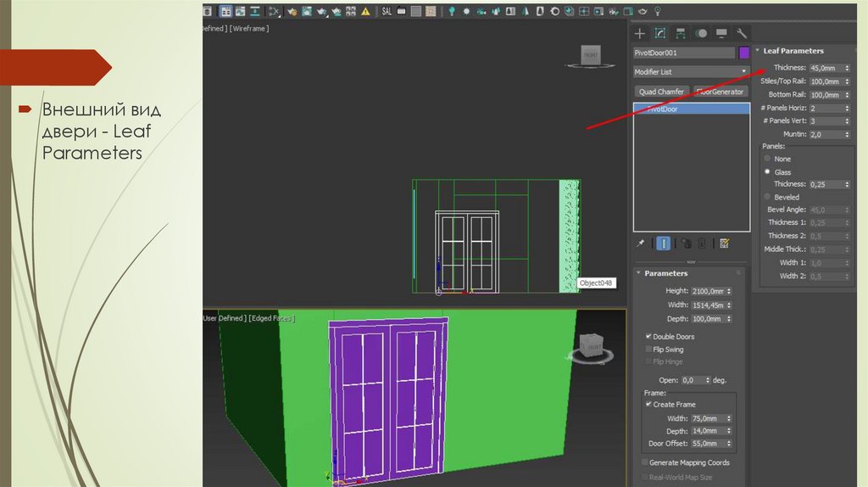
Task: Open the Motion panel icon
Action: point(701,34)
